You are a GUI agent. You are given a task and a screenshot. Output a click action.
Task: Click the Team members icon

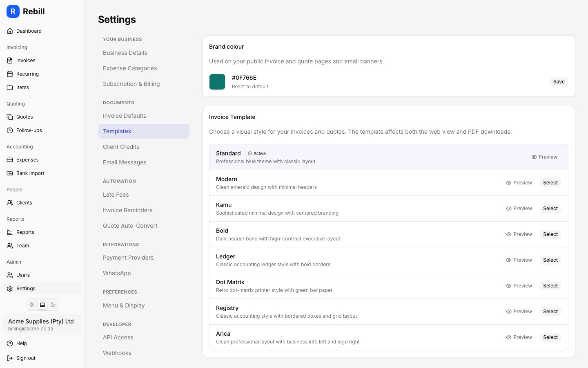click(10, 246)
